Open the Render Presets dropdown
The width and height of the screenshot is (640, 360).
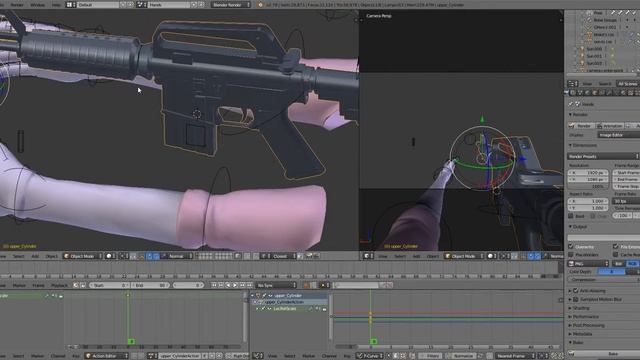coord(603,156)
